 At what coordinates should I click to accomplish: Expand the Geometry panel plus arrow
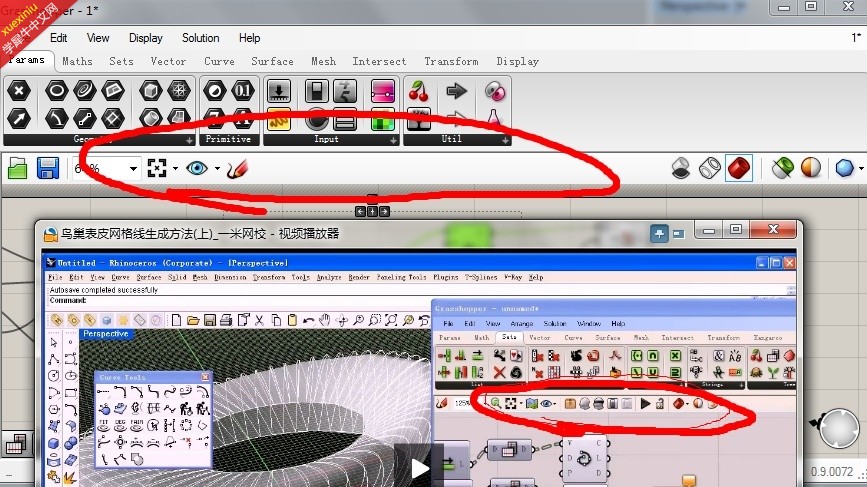(x=190, y=140)
